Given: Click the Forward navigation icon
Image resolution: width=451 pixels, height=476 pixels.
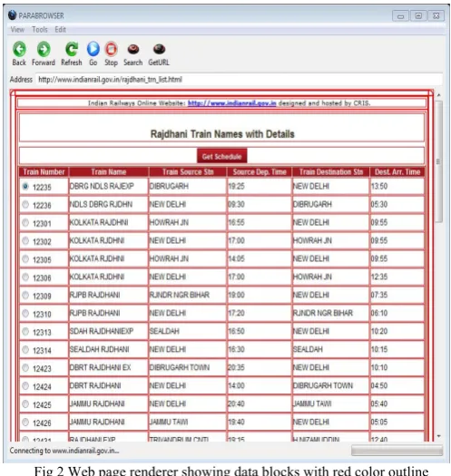Looking at the screenshot, I should 44,49.
